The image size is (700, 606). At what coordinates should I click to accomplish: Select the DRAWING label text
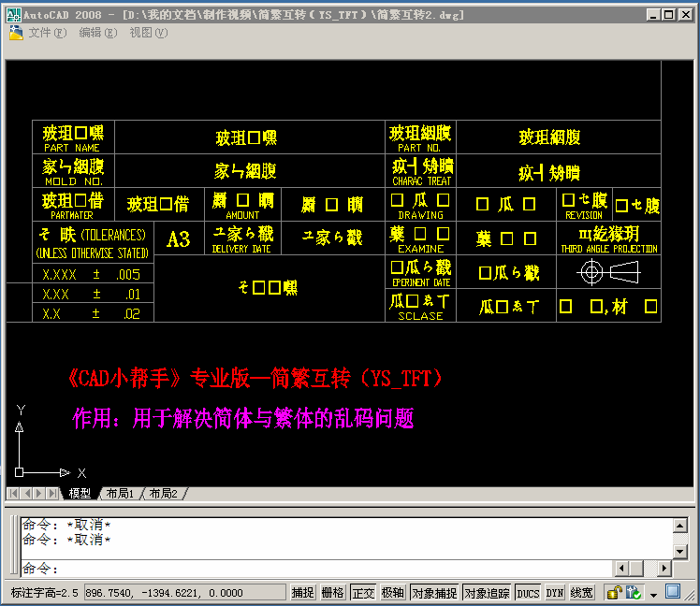click(420, 215)
